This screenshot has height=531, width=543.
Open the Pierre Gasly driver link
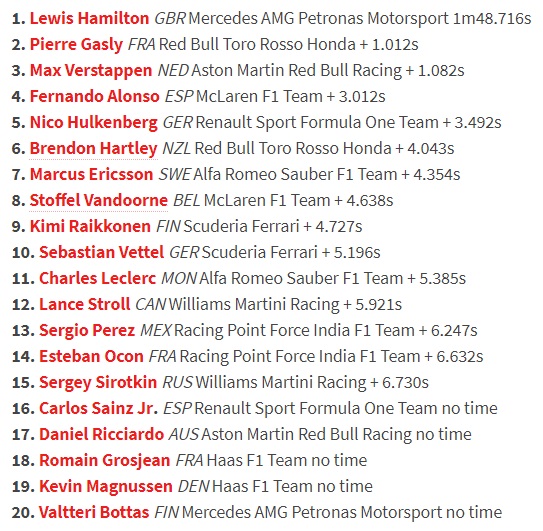coord(76,45)
